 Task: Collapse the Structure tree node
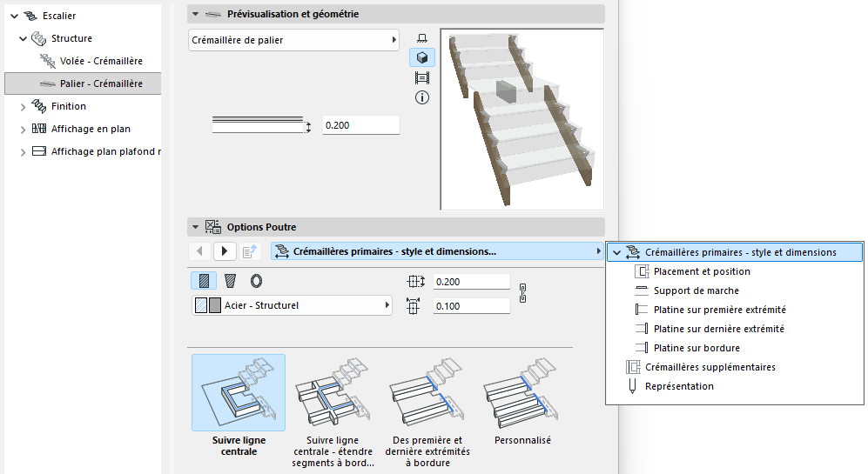click(24, 39)
